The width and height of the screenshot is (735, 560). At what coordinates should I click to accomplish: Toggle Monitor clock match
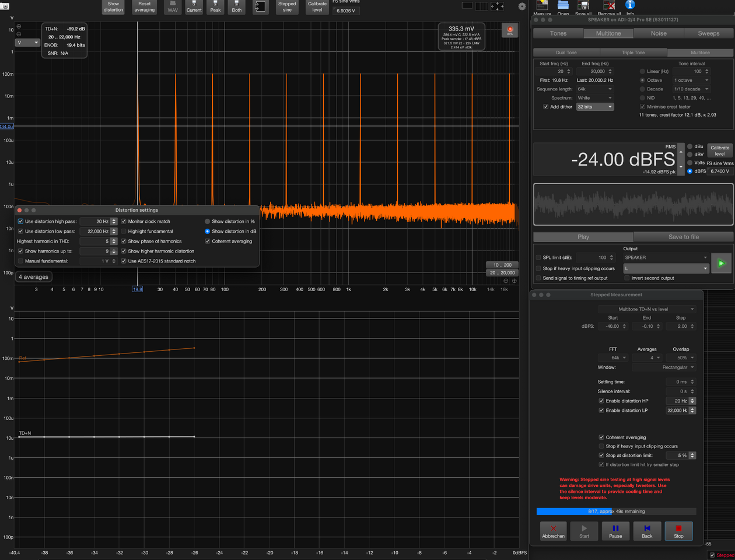(x=124, y=222)
